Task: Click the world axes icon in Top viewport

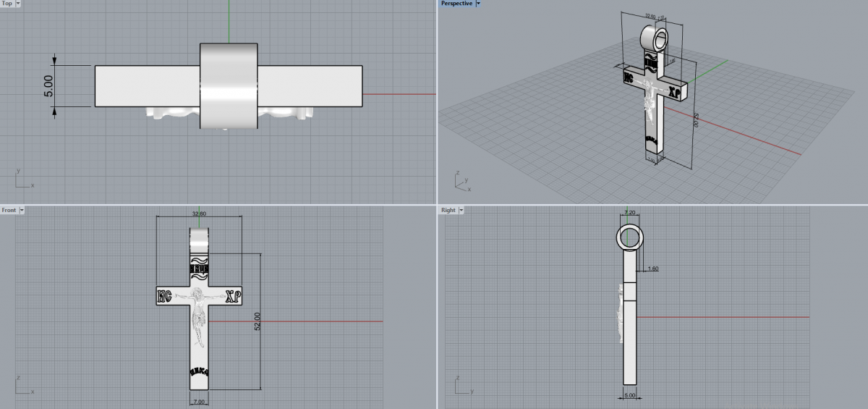Action: 22,180
